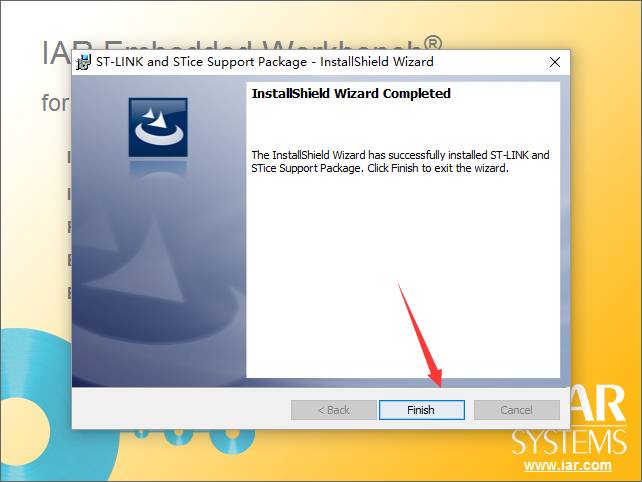
Task: Open the www.iar.com link
Action: [567, 466]
